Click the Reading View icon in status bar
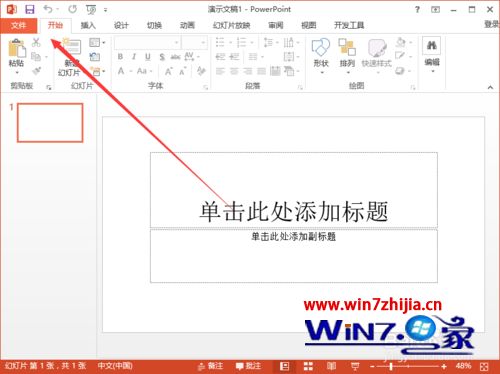The height and width of the screenshot is (374, 500). pyautogui.click(x=331, y=366)
